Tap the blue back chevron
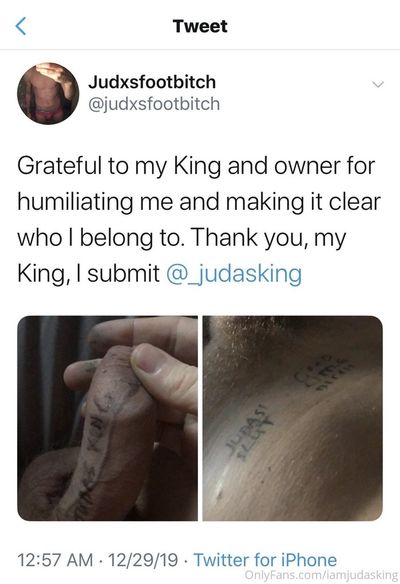 pyautogui.click(x=21, y=26)
